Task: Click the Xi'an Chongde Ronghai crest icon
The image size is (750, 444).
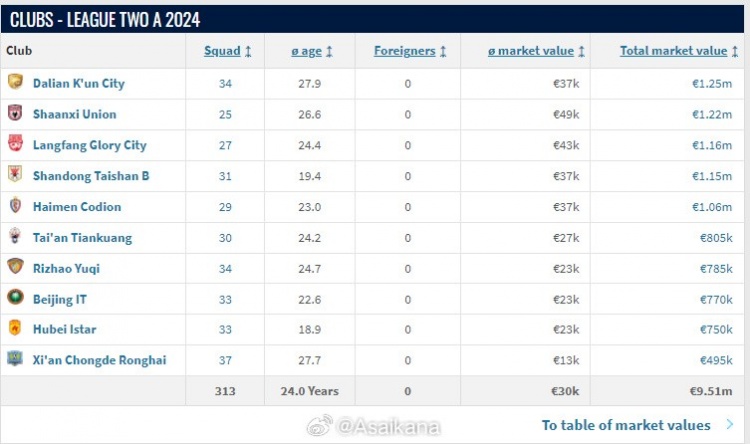Action: click(15, 360)
